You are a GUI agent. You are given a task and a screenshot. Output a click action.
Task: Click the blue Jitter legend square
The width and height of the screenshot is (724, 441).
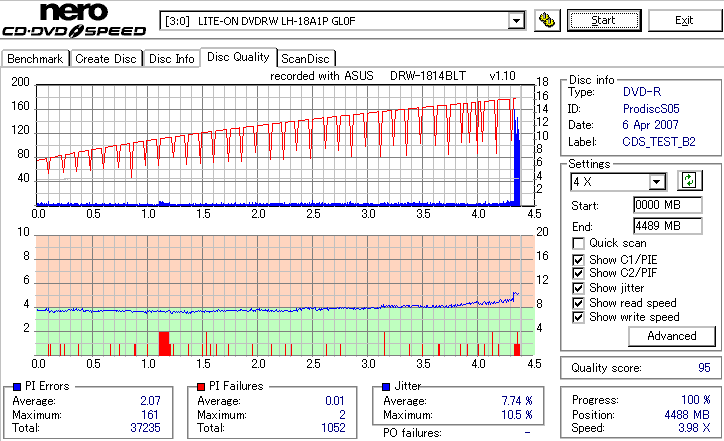click(386, 387)
